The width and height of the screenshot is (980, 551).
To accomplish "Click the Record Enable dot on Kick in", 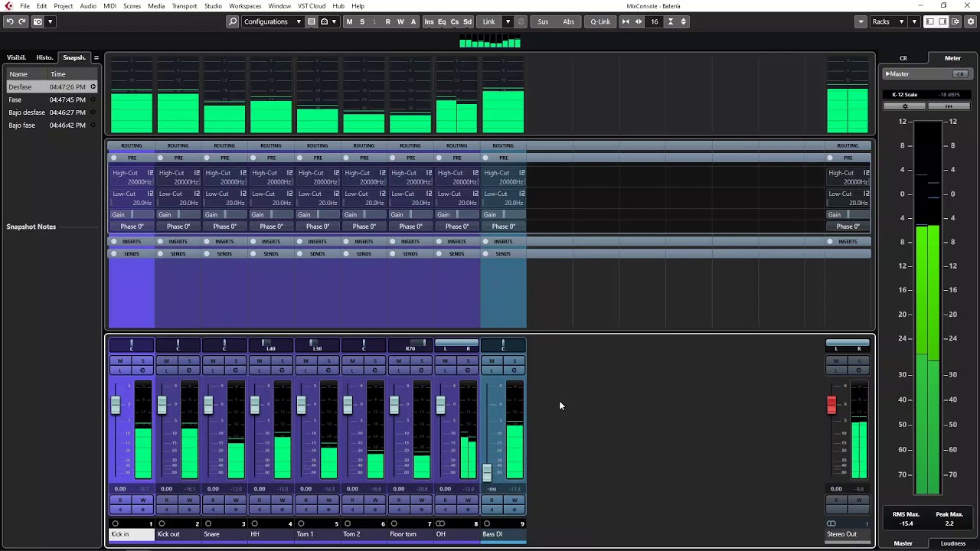I will pos(142,509).
